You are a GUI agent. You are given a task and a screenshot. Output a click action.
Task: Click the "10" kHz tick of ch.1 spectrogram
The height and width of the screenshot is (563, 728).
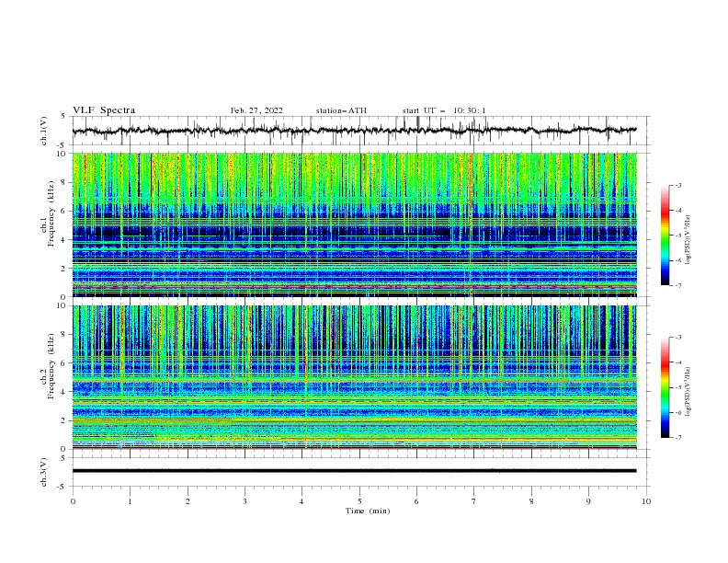(x=63, y=154)
